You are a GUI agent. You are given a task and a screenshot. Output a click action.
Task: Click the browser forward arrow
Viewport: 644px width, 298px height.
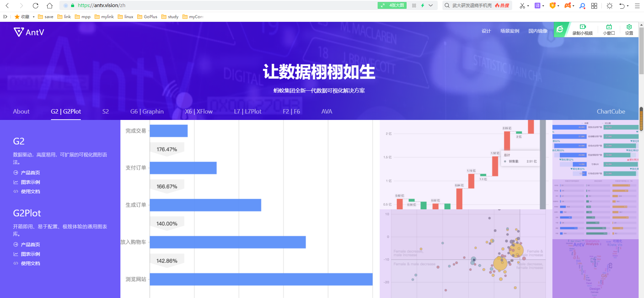pos(21,5)
